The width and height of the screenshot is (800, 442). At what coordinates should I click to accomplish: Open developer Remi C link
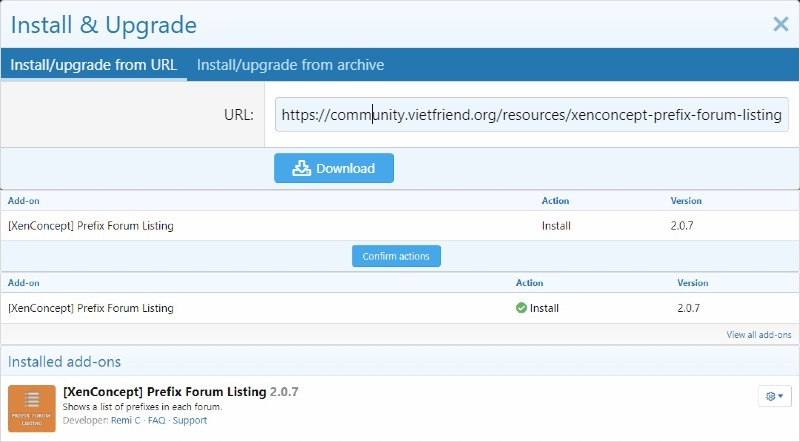[126, 421]
